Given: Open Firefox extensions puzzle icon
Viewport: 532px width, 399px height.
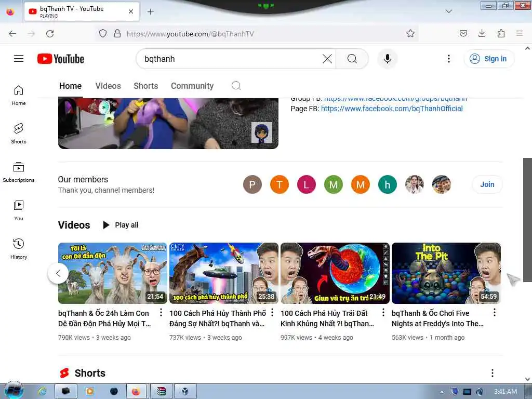Looking at the screenshot, I should click(501, 33).
